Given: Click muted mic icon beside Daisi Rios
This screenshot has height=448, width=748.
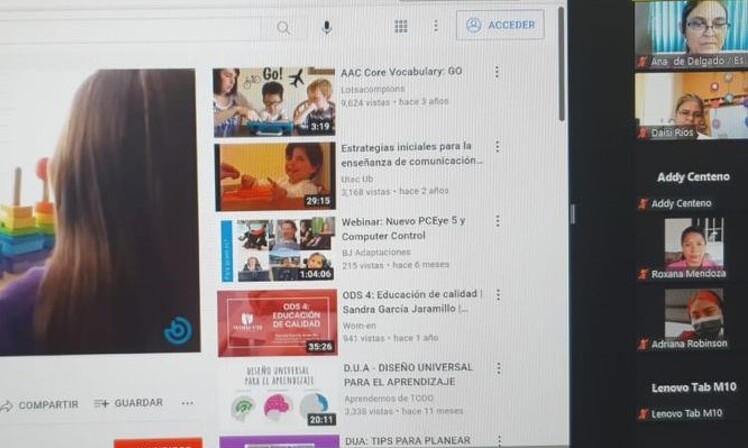Looking at the screenshot, I should 643,133.
